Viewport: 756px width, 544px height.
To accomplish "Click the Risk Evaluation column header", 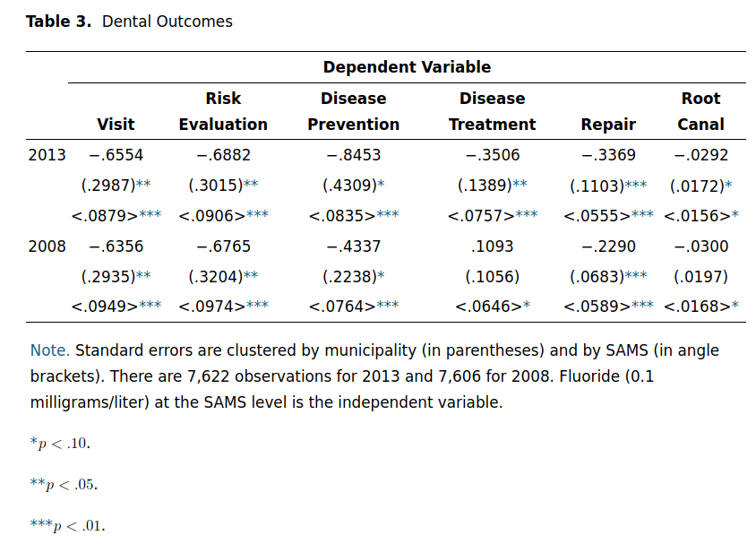I will [x=223, y=111].
